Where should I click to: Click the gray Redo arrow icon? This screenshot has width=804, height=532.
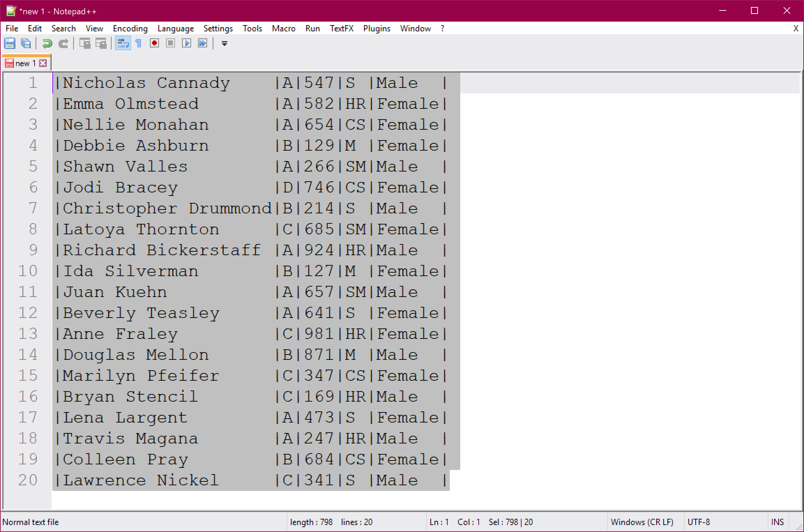point(63,43)
